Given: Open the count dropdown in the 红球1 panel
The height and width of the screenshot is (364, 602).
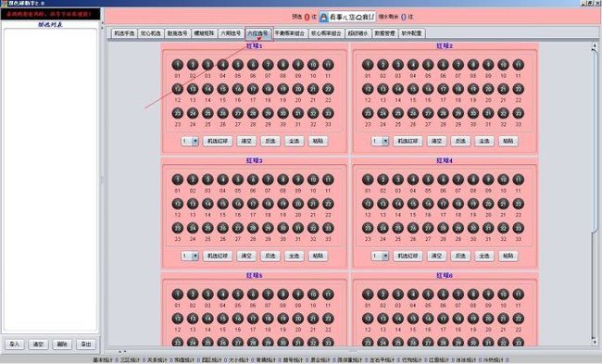Looking at the screenshot, I should (x=190, y=141).
